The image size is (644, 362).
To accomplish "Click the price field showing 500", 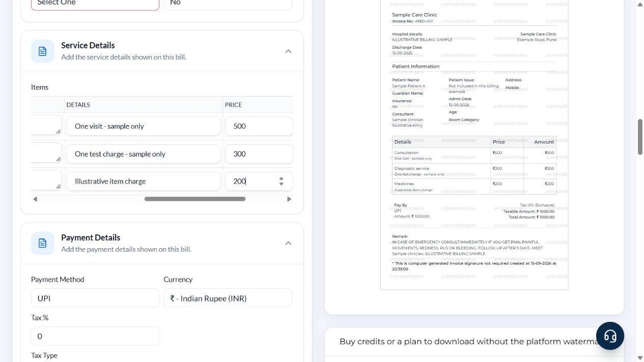I will coord(259,126).
